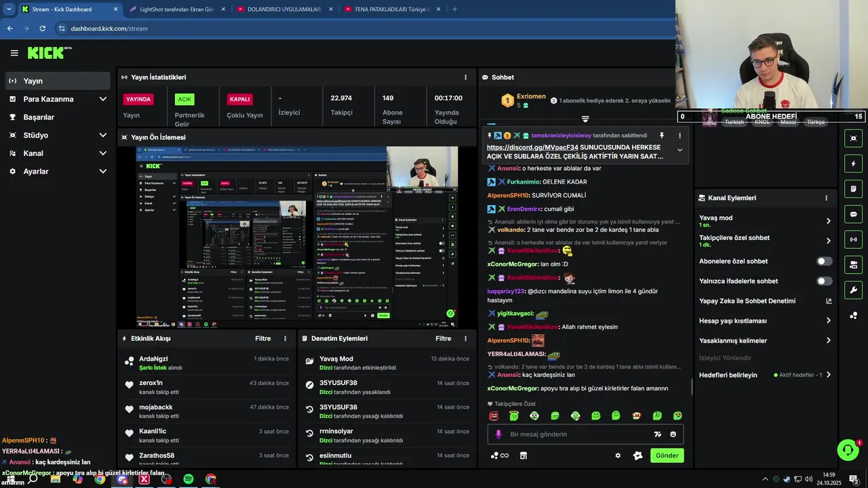Send the message with Gönder button

(x=667, y=455)
